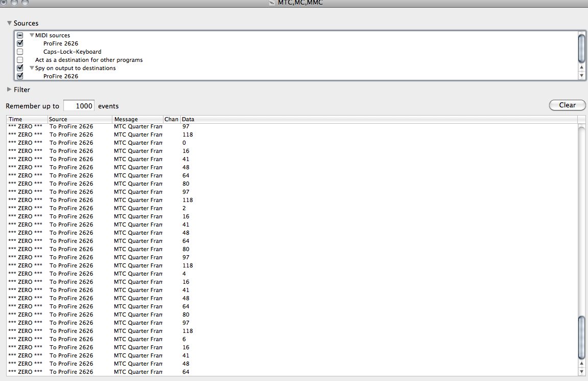Image resolution: width=588 pixels, height=381 pixels.
Task: Select the event row with data 2
Action: click(292, 208)
